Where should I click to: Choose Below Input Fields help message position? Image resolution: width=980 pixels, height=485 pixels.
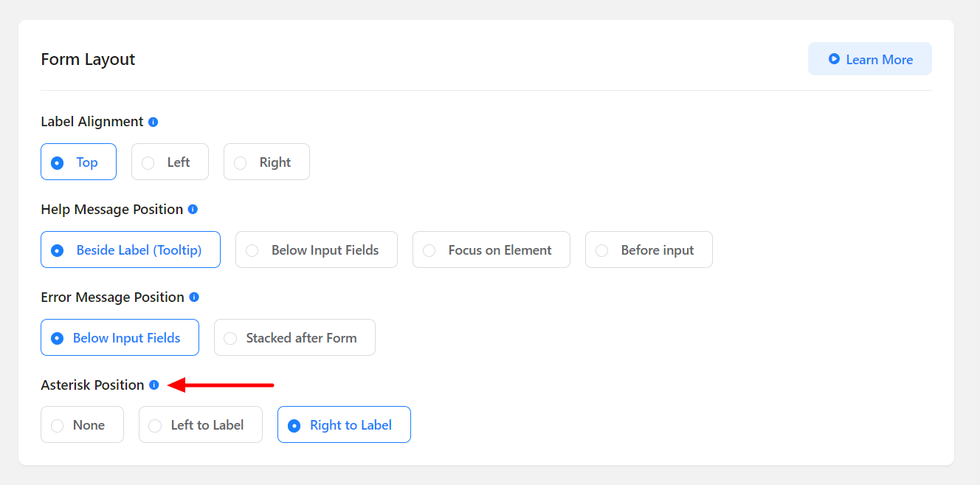(x=316, y=250)
